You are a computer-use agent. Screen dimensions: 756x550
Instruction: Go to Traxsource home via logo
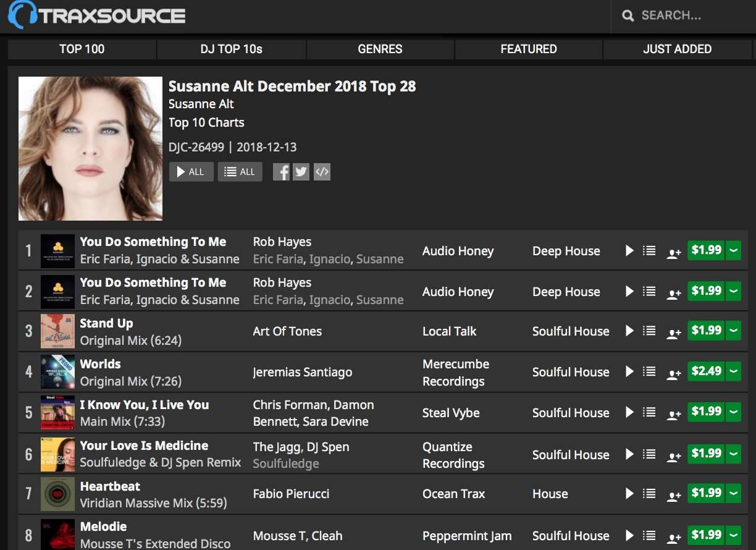(x=97, y=15)
